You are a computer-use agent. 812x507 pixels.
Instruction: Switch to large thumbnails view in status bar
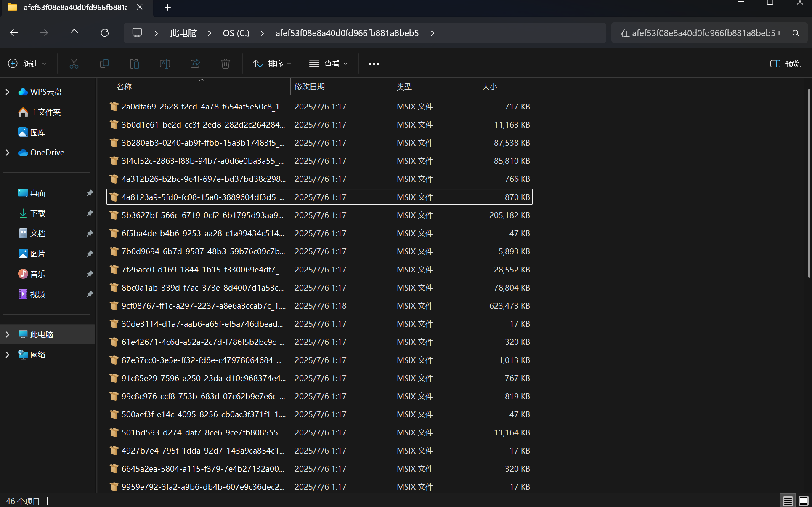pyautogui.click(x=803, y=501)
